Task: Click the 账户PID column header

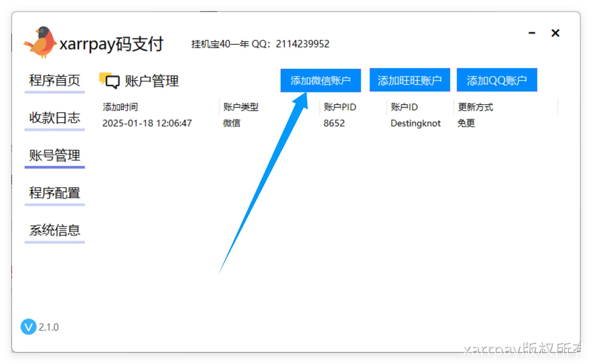Action: tap(340, 107)
